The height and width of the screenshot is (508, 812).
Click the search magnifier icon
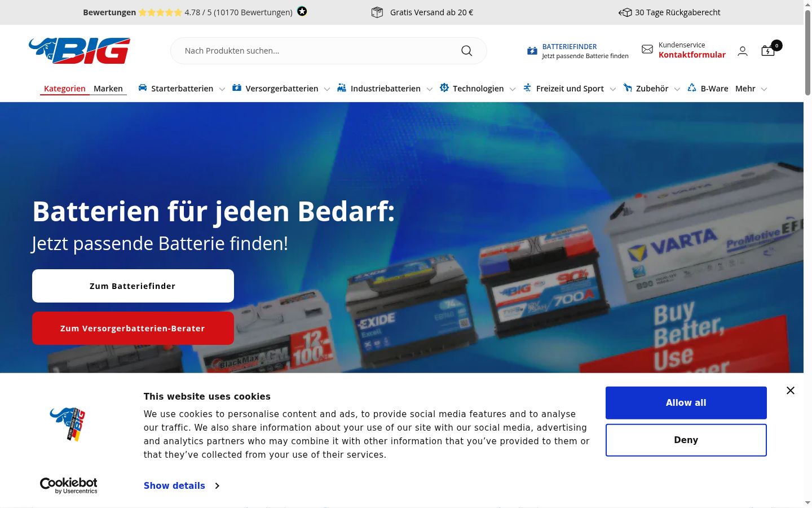click(467, 51)
